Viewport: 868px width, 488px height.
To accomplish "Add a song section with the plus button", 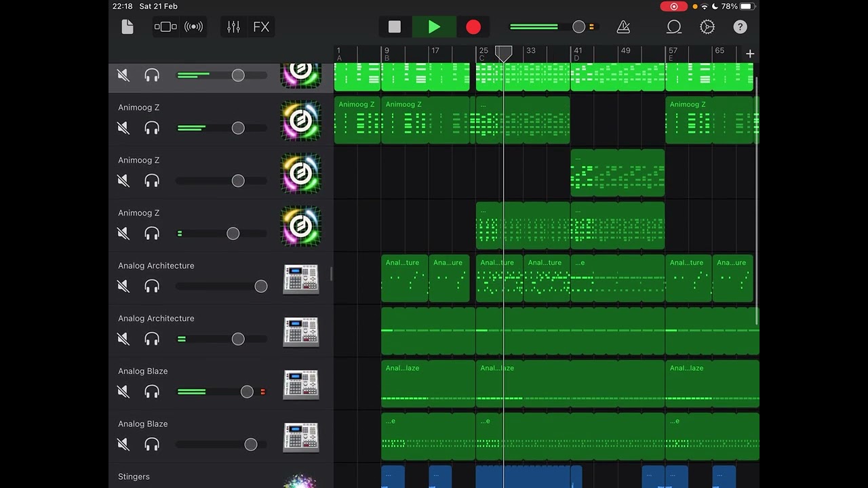I will [x=750, y=54].
